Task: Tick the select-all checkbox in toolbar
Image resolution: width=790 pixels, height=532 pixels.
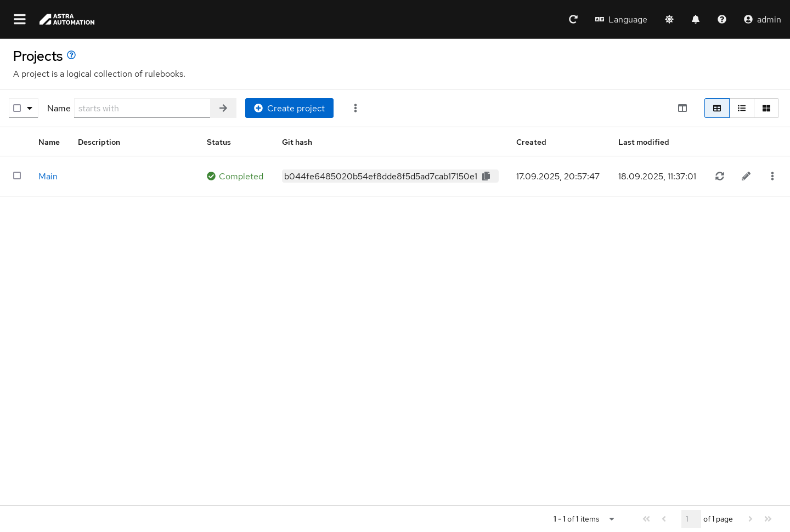Action: click(x=17, y=108)
